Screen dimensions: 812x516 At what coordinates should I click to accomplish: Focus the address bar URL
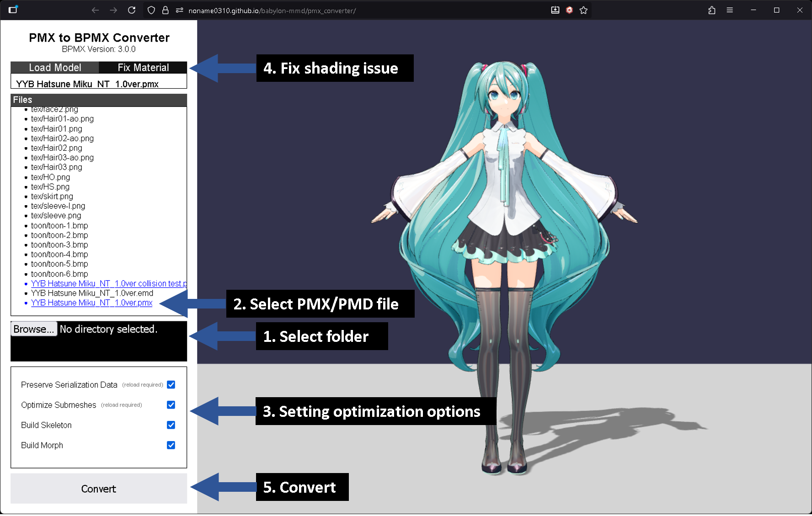pyautogui.click(x=272, y=11)
